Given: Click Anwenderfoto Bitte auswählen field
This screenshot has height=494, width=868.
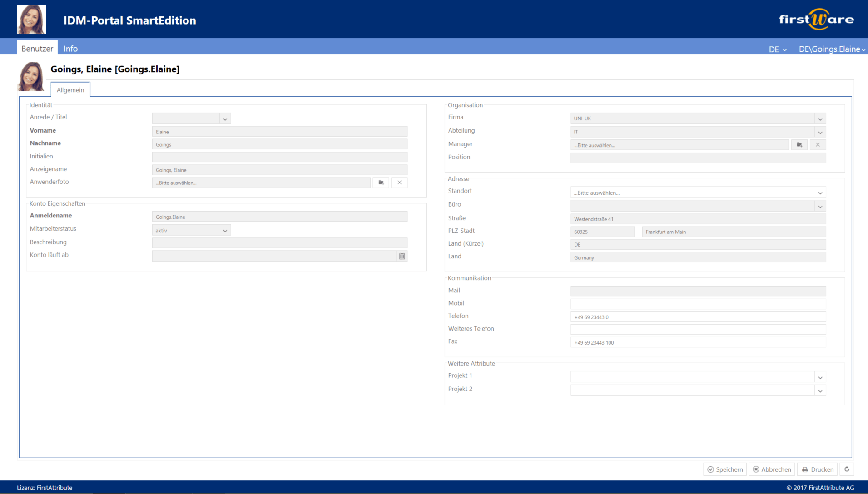Looking at the screenshot, I should 261,183.
